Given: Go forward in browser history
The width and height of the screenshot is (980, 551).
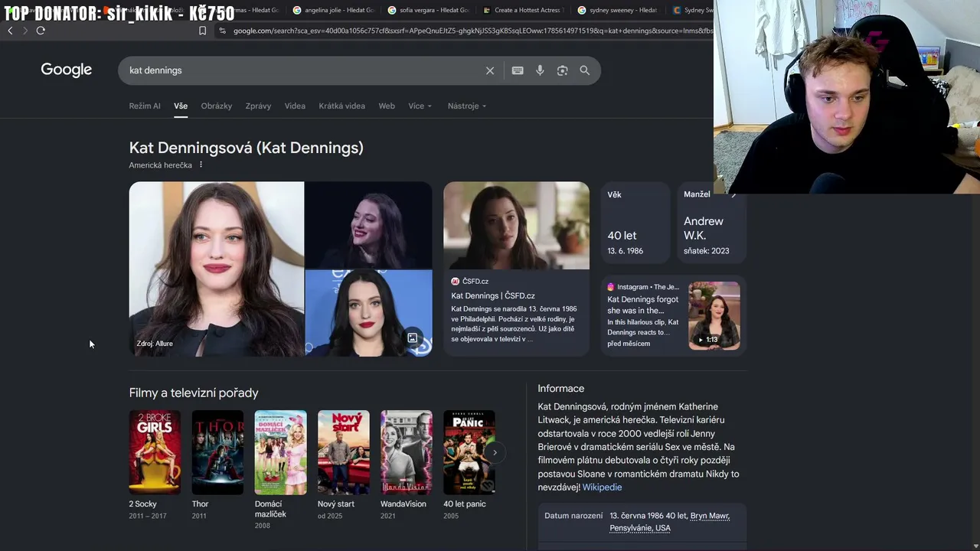Looking at the screenshot, I should click(x=24, y=31).
